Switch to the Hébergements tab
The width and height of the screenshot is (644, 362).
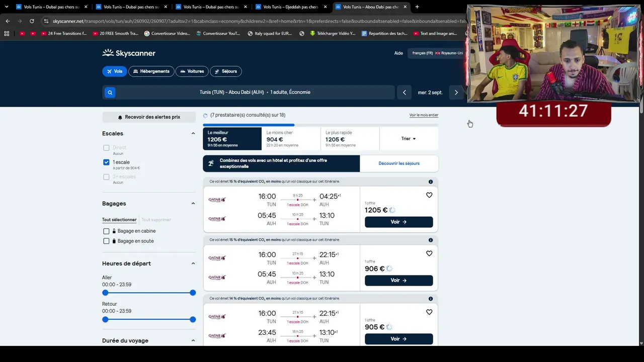click(151, 71)
